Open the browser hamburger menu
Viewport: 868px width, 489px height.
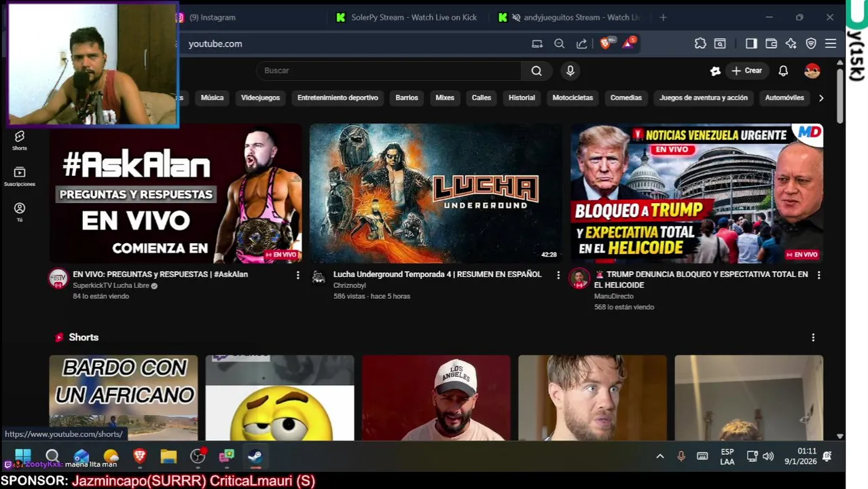coord(831,43)
